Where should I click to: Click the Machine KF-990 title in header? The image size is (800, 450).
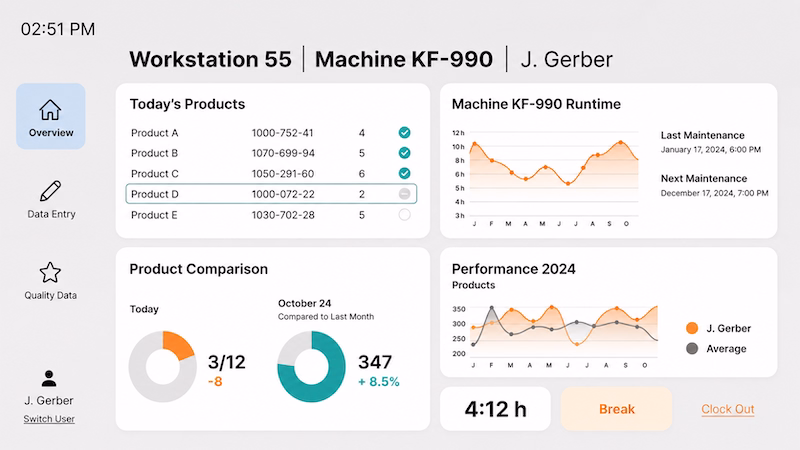404,59
